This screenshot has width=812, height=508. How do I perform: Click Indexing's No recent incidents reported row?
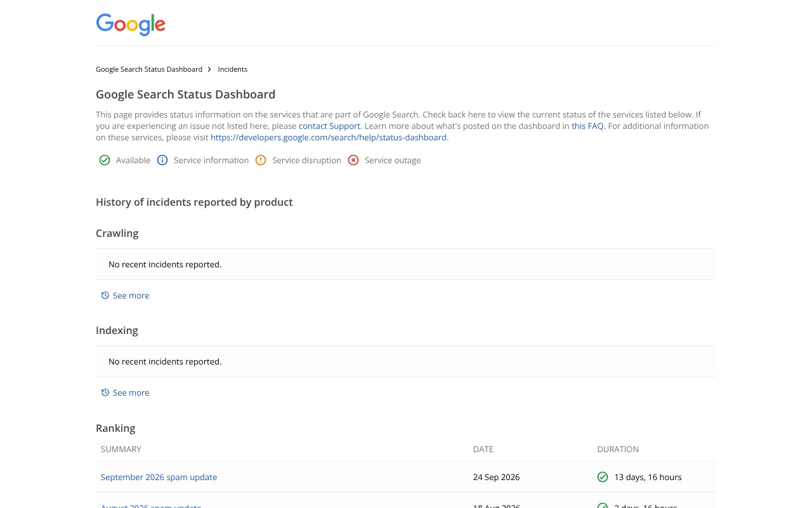[x=406, y=361]
